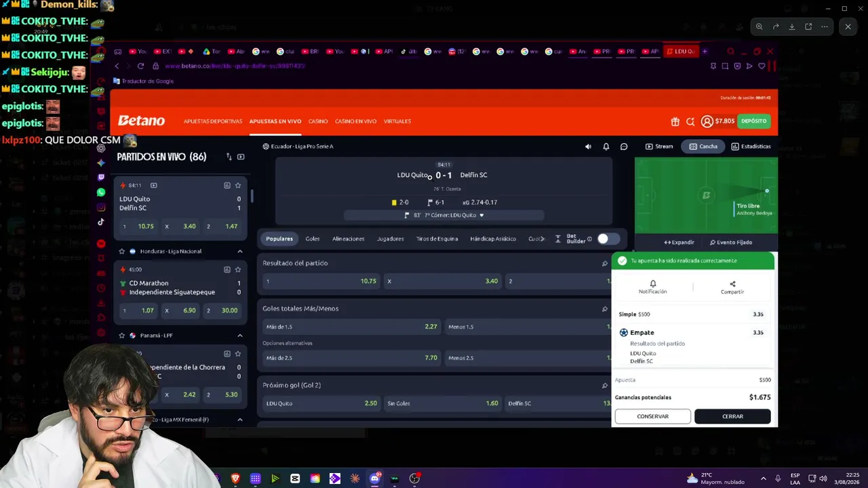868x488 pixels.
Task: Sort live matches with the arrows icon
Action: 229,157
